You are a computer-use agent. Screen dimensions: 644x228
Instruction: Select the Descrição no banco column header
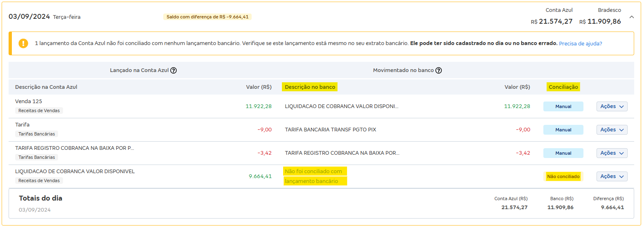coord(310,87)
